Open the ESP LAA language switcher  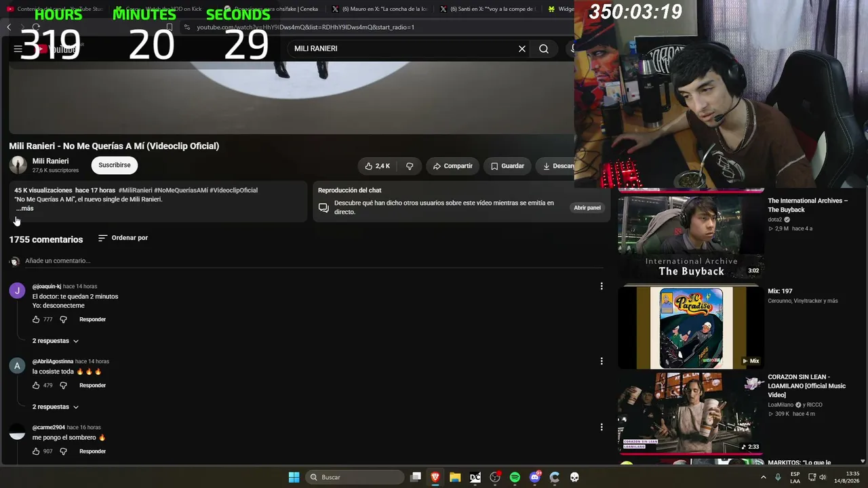[795, 477]
